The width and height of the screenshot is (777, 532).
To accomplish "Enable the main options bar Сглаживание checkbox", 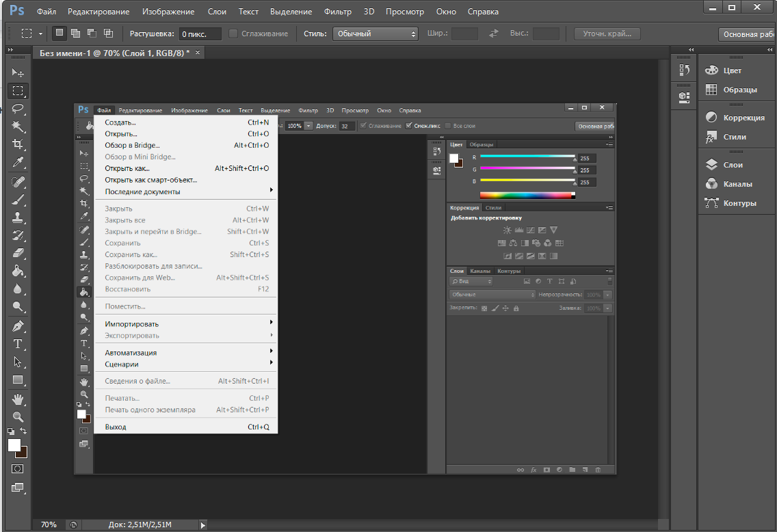I will point(233,34).
